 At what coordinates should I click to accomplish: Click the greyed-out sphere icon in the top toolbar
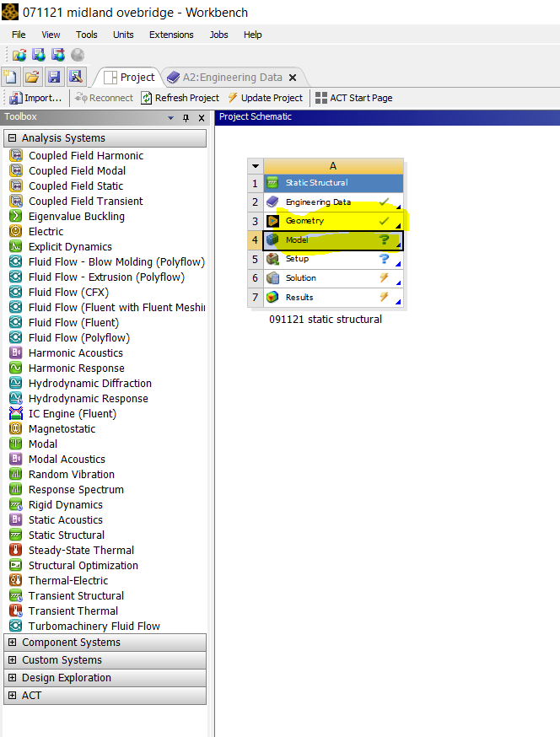pyautogui.click(x=78, y=55)
